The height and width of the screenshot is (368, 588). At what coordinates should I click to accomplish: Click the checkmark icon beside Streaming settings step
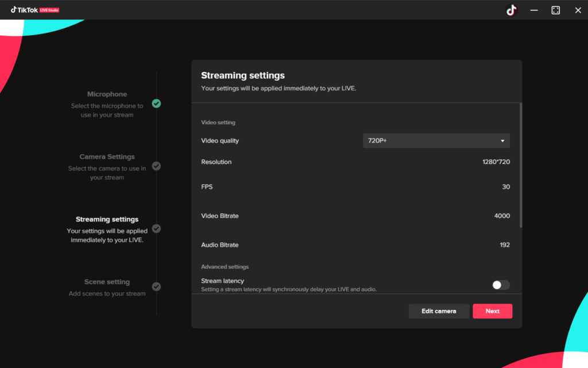point(156,228)
